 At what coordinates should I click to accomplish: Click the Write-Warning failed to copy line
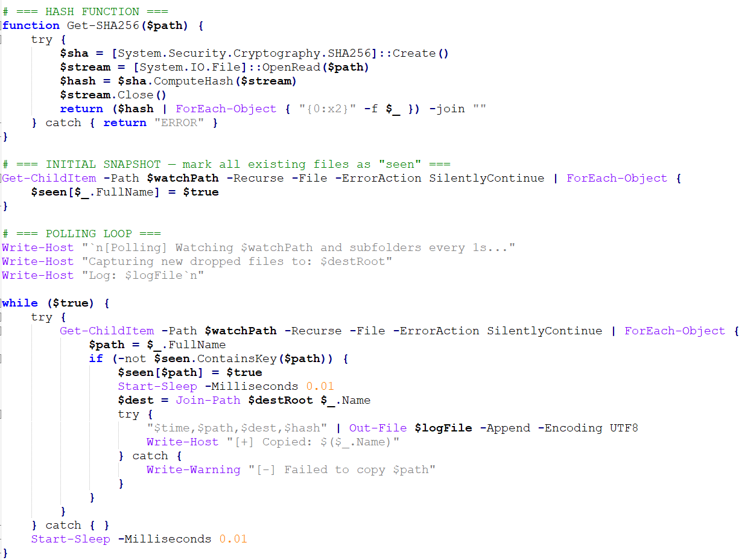click(291, 469)
